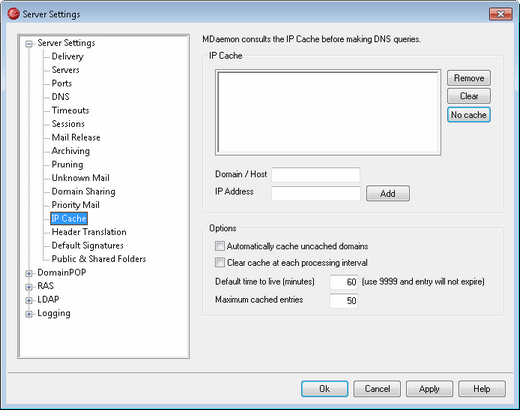Click the MDaemon icon in the title bar

(14, 14)
